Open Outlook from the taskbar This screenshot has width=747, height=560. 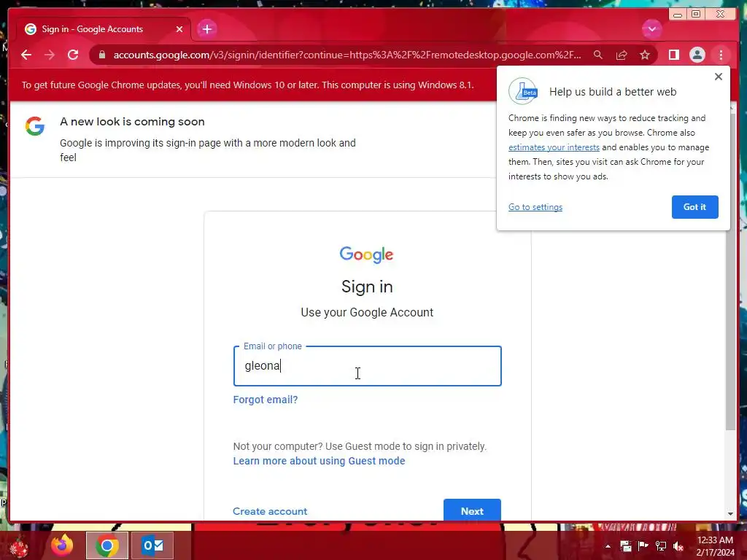pos(152,545)
